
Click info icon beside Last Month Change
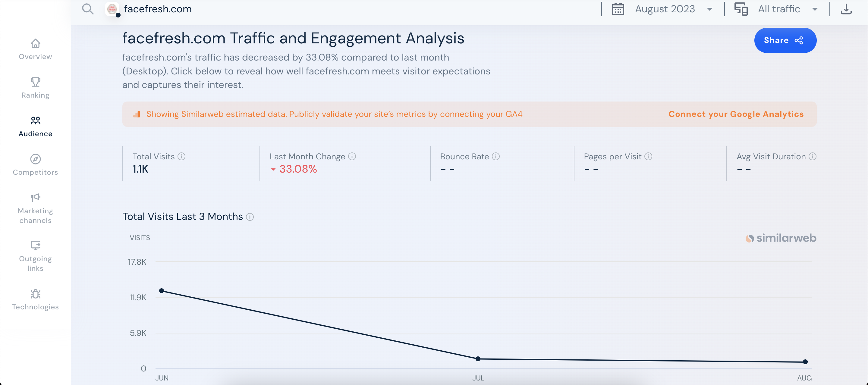coord(352,156)
